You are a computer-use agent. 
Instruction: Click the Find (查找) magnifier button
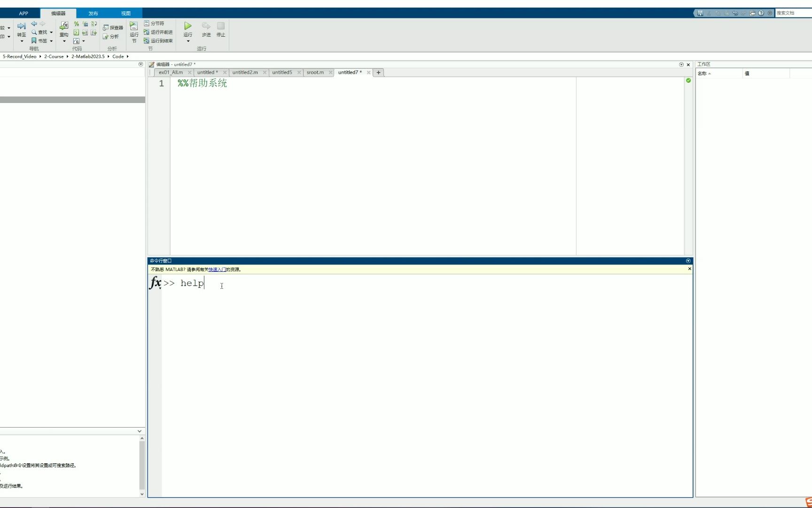39,32
